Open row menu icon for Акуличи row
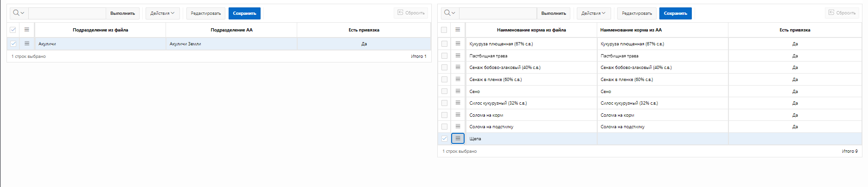Screen dimensions: 868x187 point(27,44)
